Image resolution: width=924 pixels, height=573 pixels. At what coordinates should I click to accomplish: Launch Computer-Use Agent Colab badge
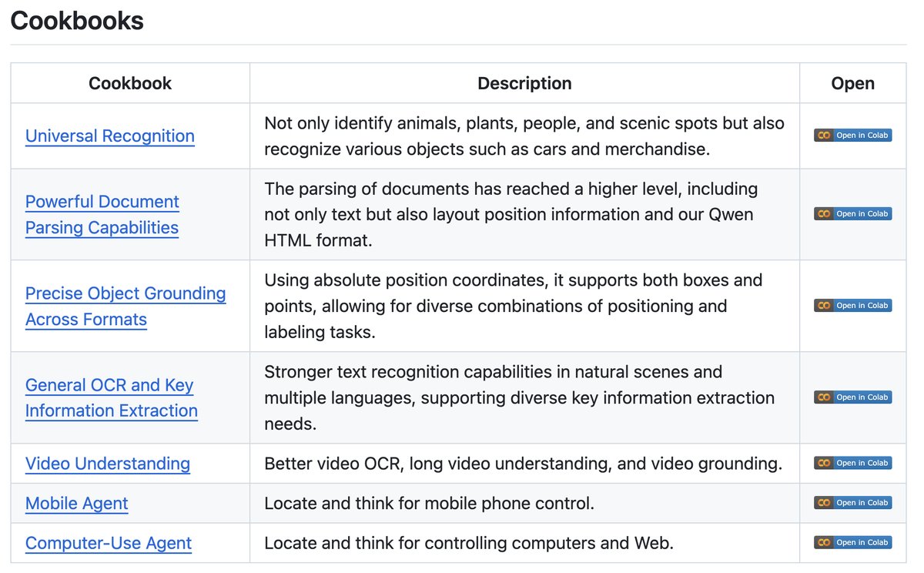click(x=852, y=543)
